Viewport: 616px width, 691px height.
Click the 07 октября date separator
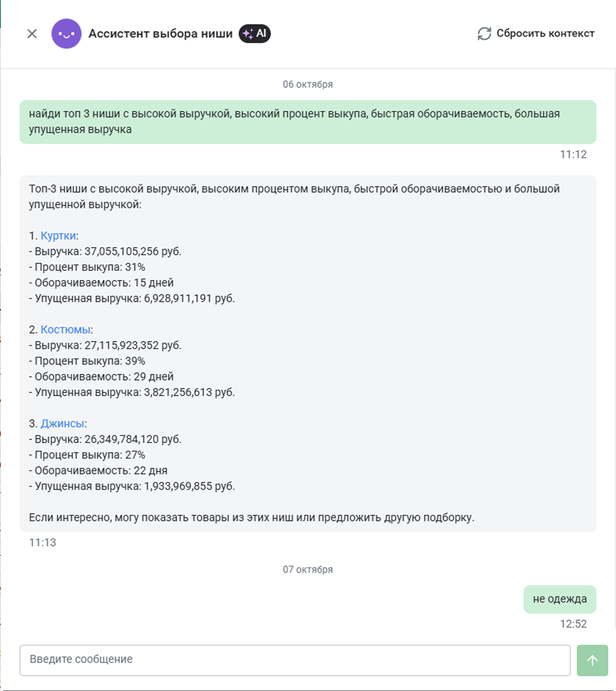308,570
